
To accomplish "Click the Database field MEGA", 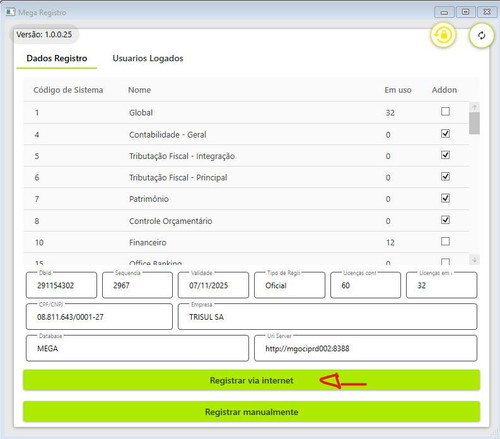I will pyautogui.click(x=137, y=348).
